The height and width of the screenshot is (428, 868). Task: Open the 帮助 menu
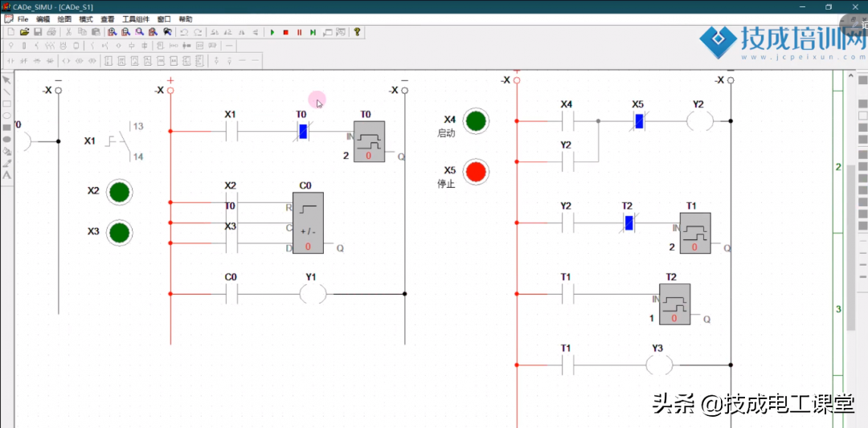click(186, 18)
